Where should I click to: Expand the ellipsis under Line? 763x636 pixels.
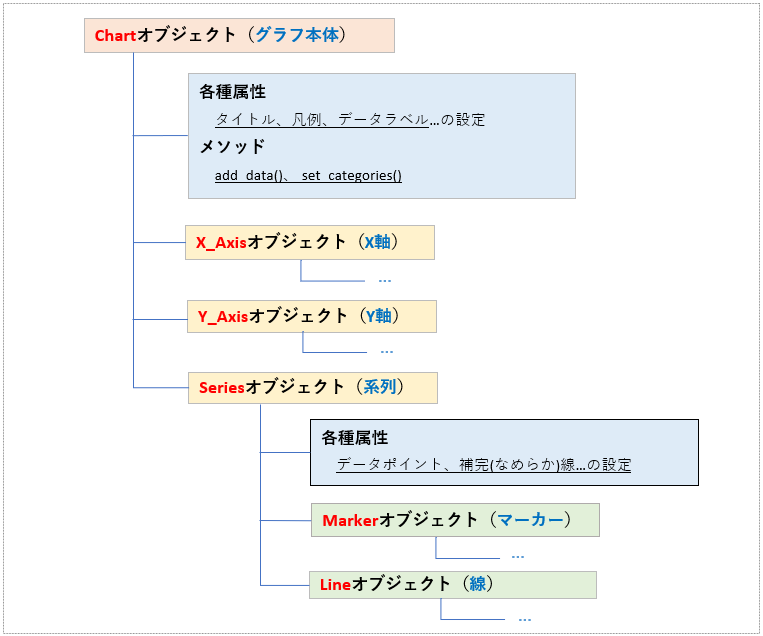(524, 618)
